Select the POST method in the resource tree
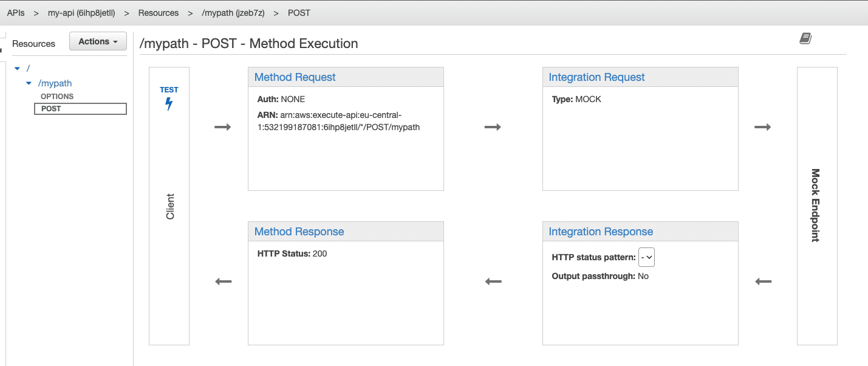868x366 pixels. (51, 109)
